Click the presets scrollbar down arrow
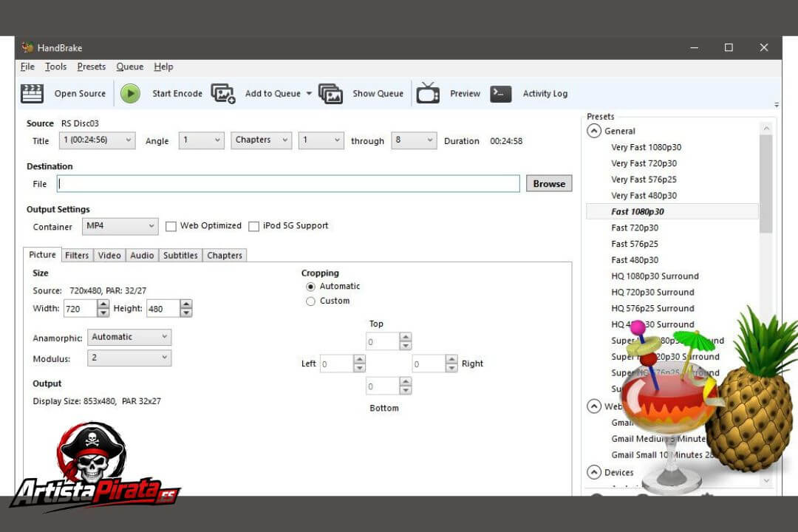Image resolution: width=798 pixels, height=532 pixels. click(x=766, y=480)
